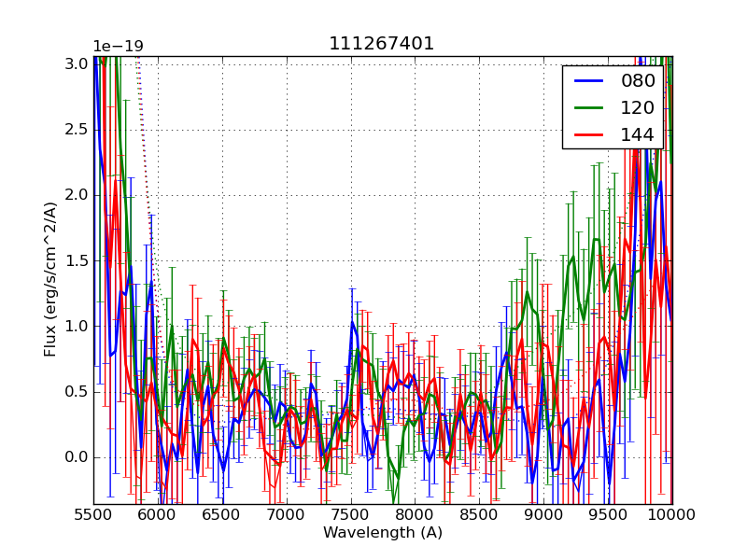The height and width of the screenshot is (560, 747).
Task: Click the 8500 x-axis tick label
Action: [479, 515]
